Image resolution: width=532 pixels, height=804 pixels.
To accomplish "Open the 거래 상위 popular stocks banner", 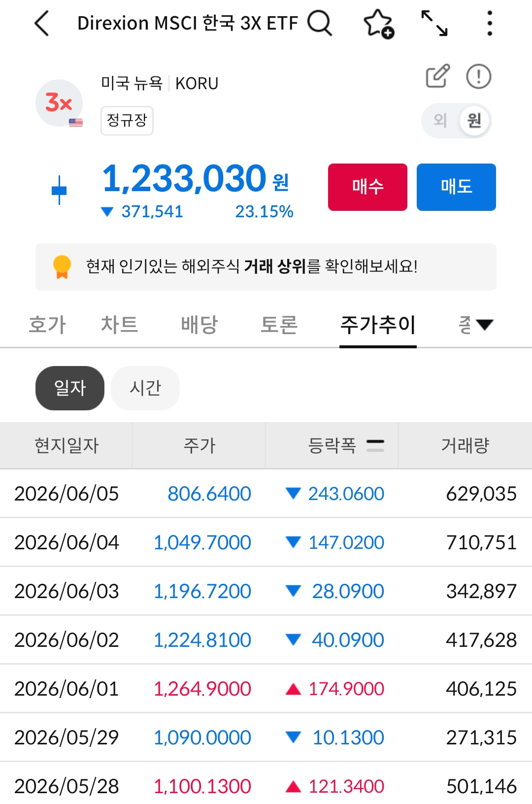I will [x=266, y=267].
